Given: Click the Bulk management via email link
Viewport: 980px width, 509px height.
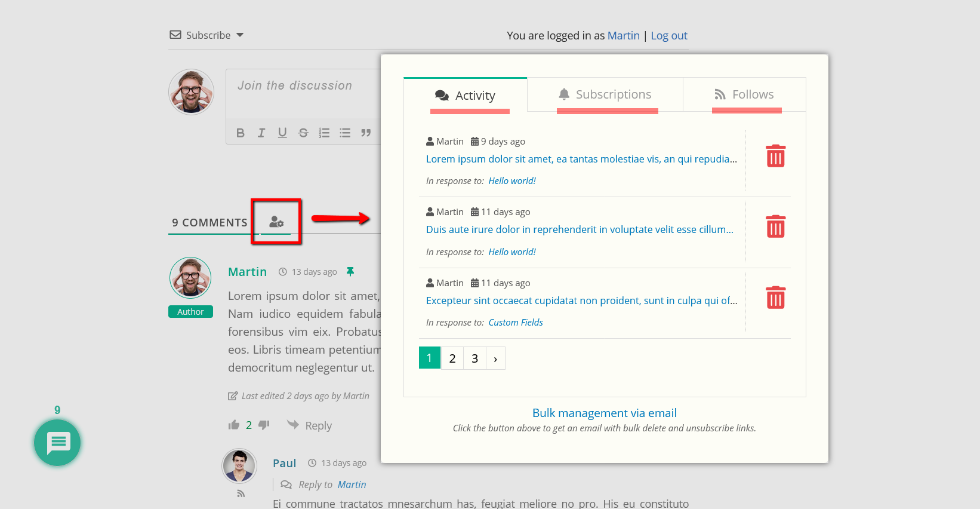Looking at the screenshot, I should coord(604,413).
